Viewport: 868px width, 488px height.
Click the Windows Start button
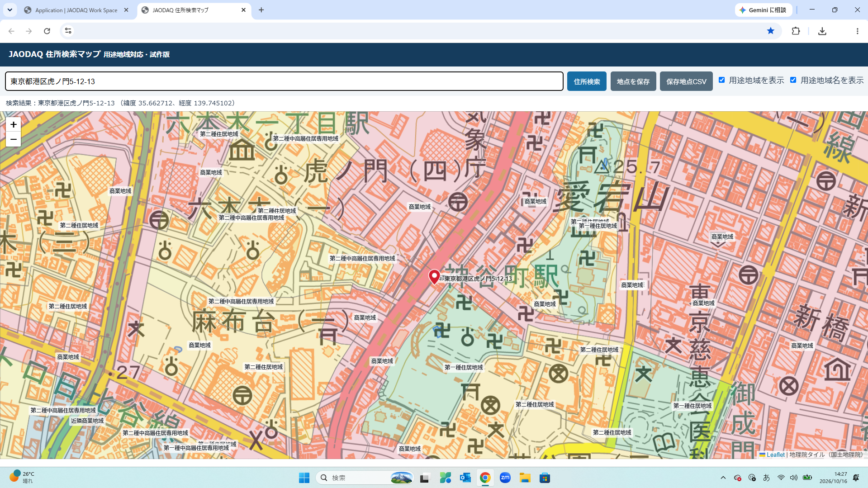click(304, 478)
